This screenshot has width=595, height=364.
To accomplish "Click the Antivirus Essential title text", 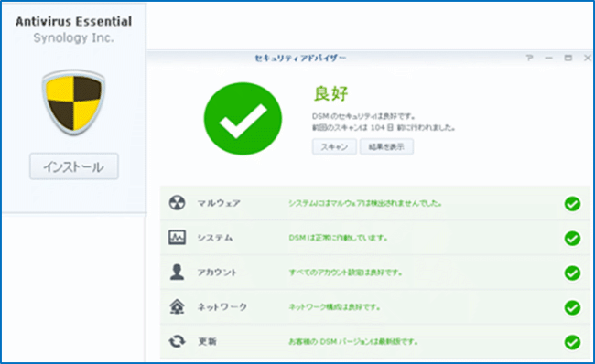I will point(73,21).
